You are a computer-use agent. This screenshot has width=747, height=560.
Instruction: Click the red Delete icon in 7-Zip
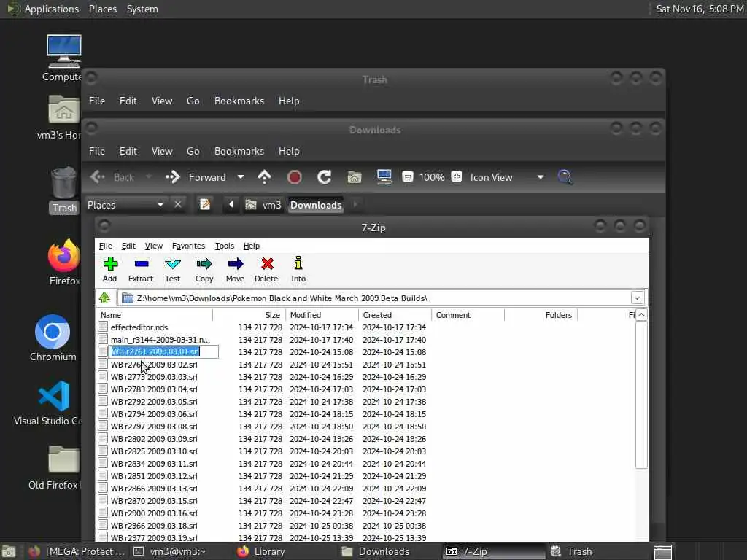(266, 270)
